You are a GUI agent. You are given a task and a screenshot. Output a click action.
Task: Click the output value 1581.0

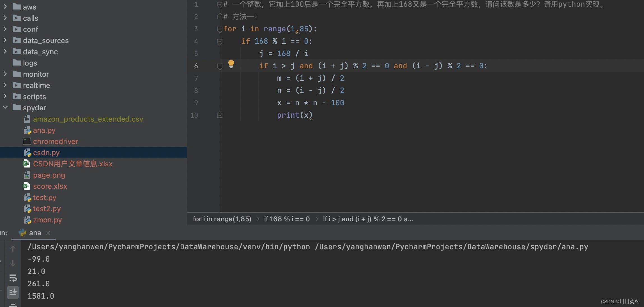(x=41, y=296)
